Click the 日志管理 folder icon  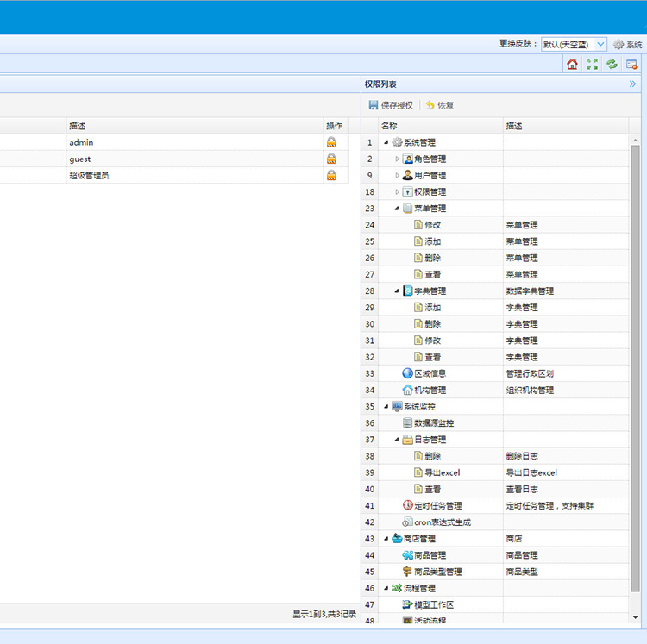(x=408, y=440)
